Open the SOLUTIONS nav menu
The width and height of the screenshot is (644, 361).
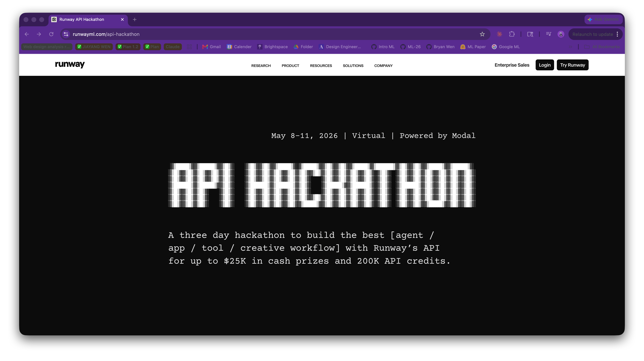pos(353,66)
